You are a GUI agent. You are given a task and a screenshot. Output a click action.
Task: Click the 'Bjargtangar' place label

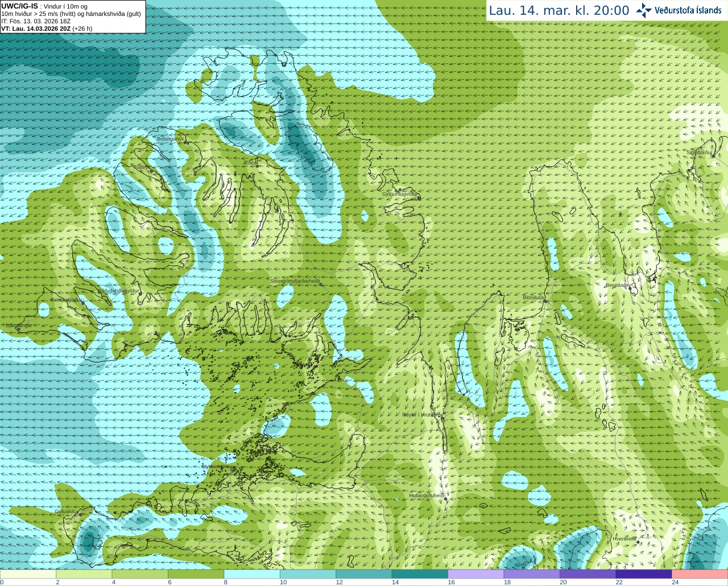coord(19,325)
